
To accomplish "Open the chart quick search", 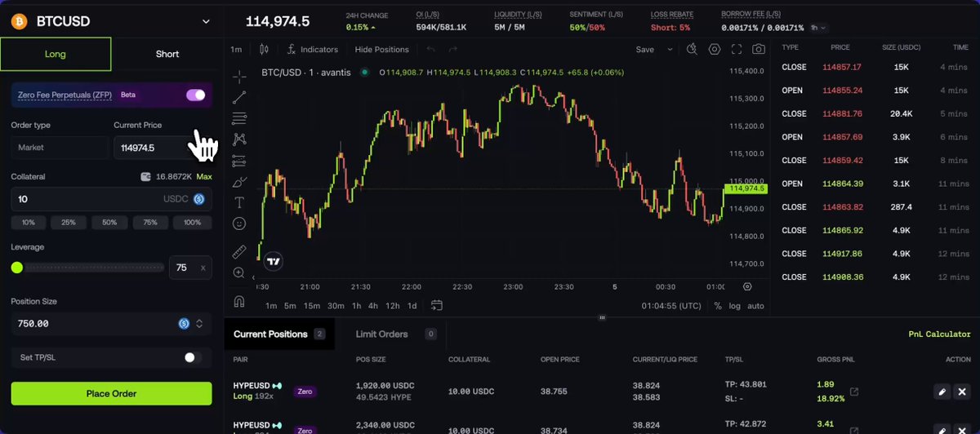I will pos(692,49).
